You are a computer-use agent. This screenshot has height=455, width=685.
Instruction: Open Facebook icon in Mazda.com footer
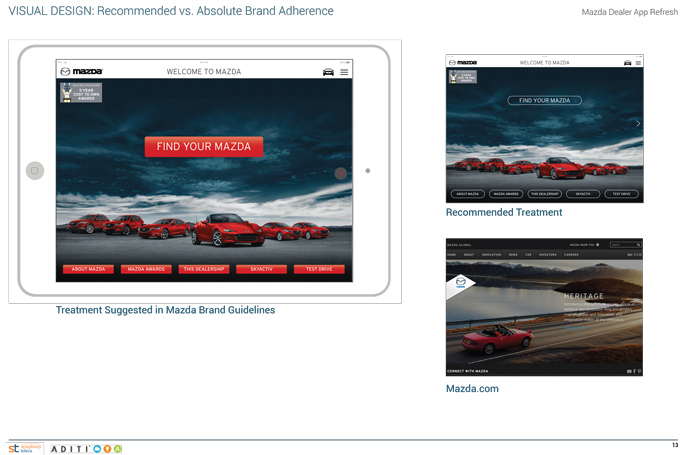pos(634,371)
